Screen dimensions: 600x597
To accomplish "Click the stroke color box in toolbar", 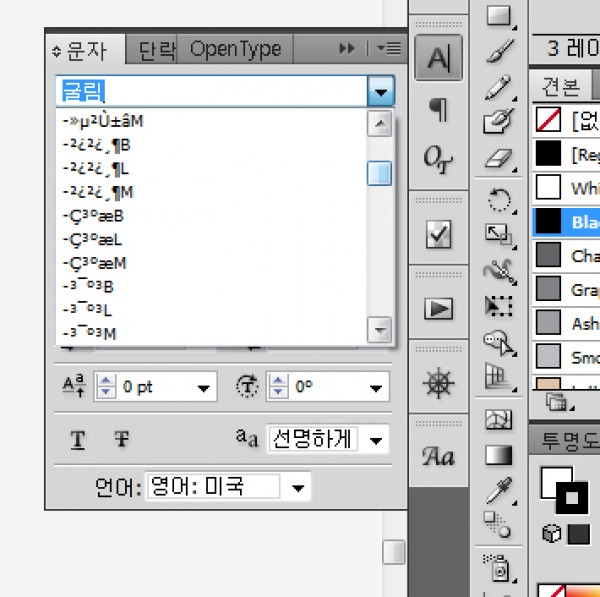I will [x=572, y=498].
